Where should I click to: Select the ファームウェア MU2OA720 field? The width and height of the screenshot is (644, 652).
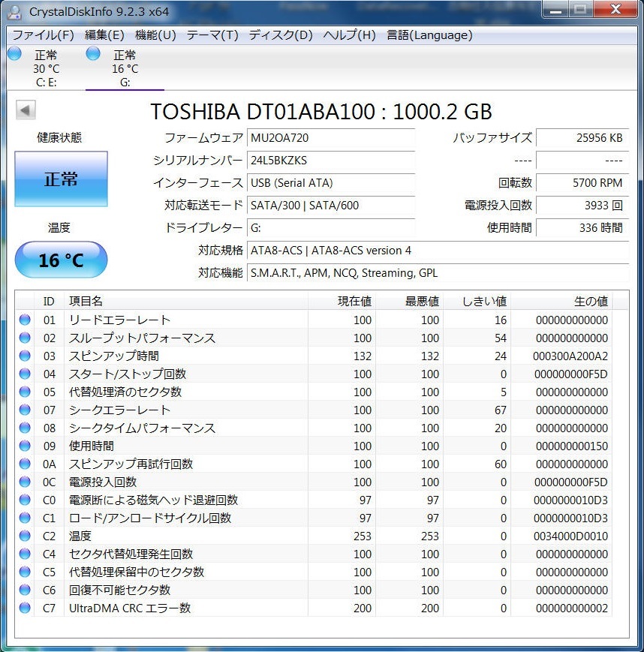[x=331, y=138]
